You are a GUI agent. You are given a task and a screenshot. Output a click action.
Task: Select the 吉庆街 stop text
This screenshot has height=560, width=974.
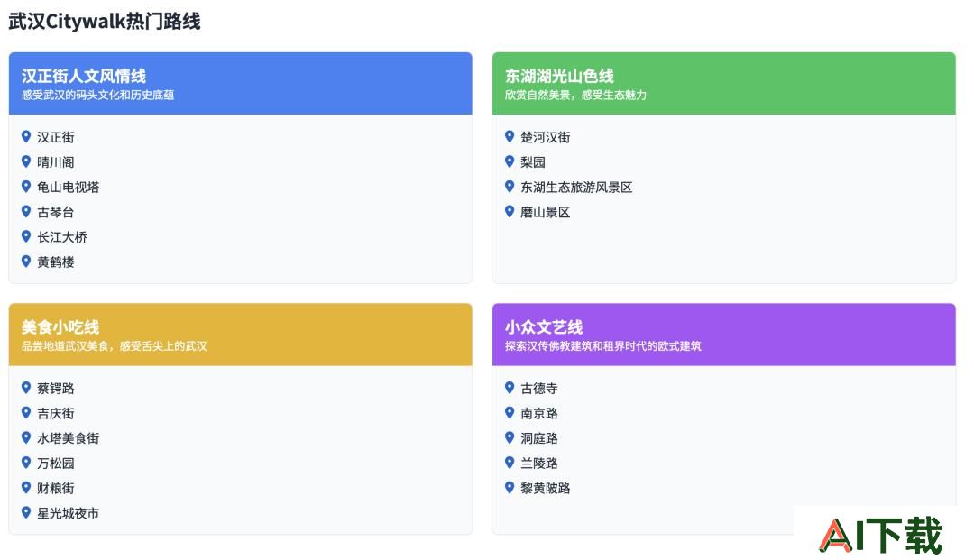[x=55, y=413]
